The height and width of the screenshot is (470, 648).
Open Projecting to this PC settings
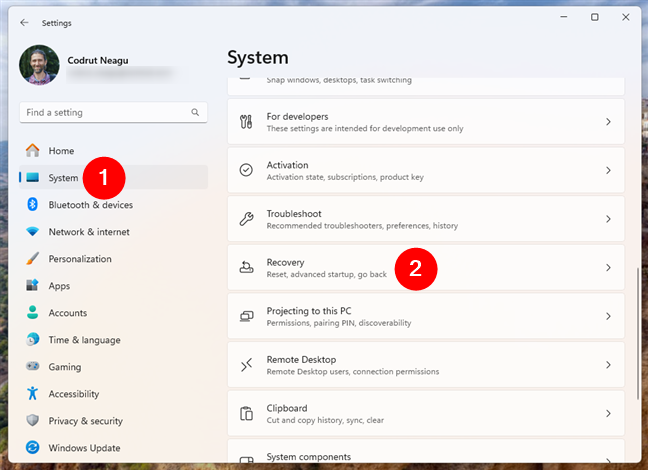[426, 316]
